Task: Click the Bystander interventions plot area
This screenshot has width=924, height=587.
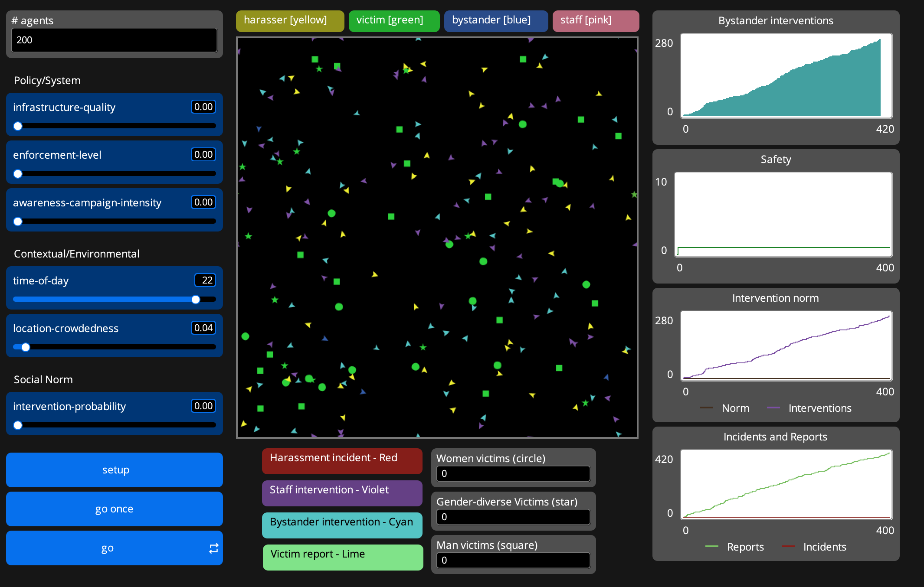Action: click(x=786, y=75)
